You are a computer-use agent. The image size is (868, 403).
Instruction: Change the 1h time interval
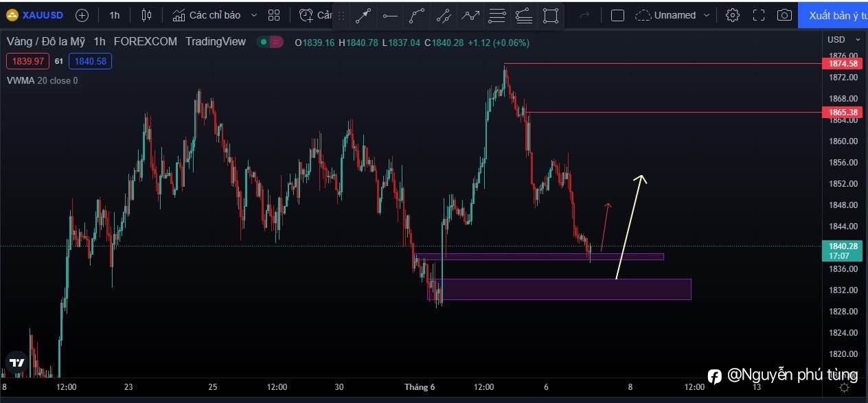114,15
